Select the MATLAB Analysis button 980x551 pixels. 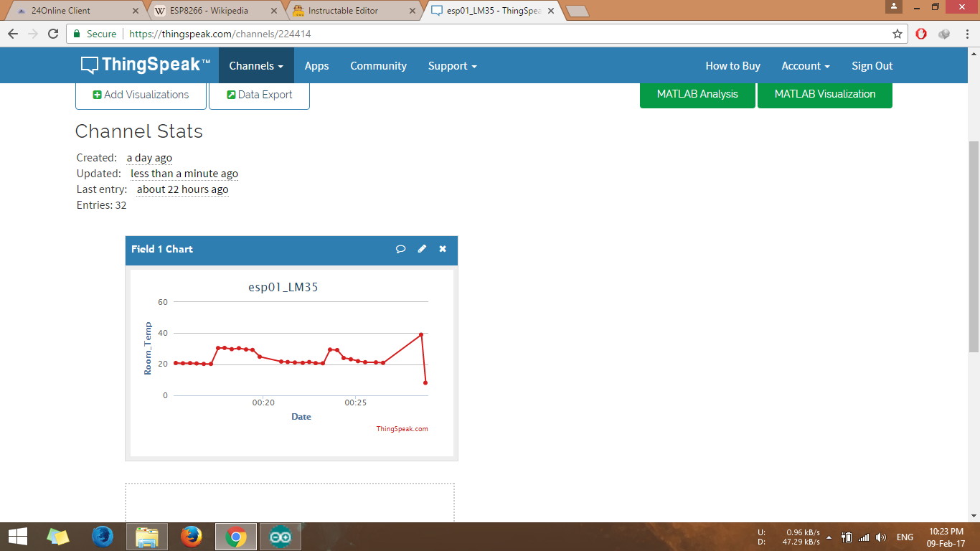click(x=697, y=93)
